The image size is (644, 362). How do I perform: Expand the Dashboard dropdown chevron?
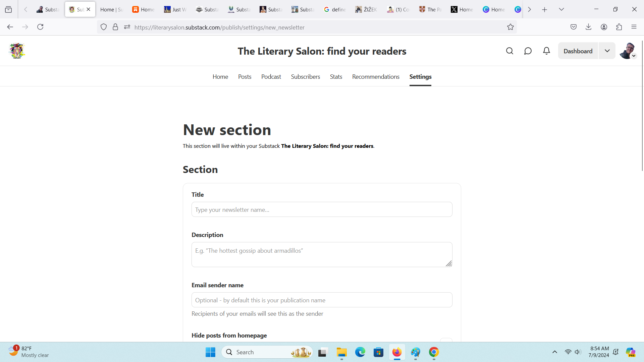click(607, 51)
